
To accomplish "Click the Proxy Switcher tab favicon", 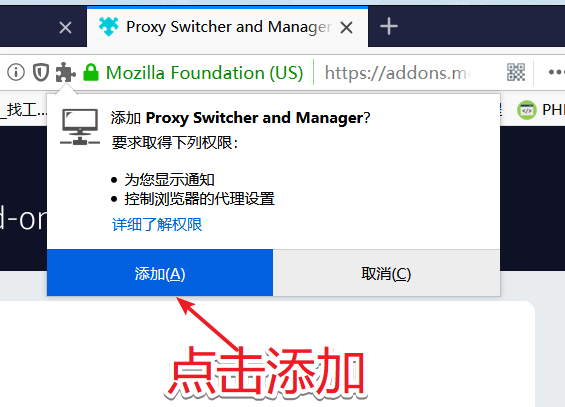I will (108, 27).
